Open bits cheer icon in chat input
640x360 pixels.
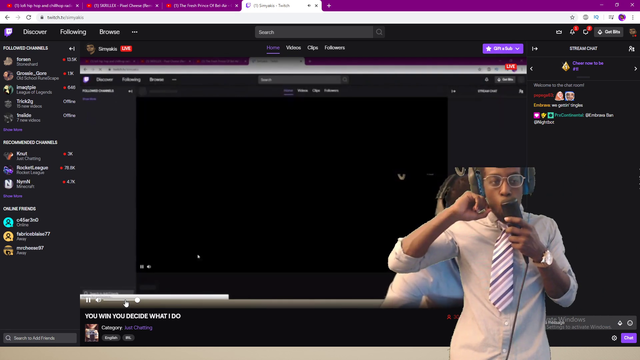coord(620,323)
